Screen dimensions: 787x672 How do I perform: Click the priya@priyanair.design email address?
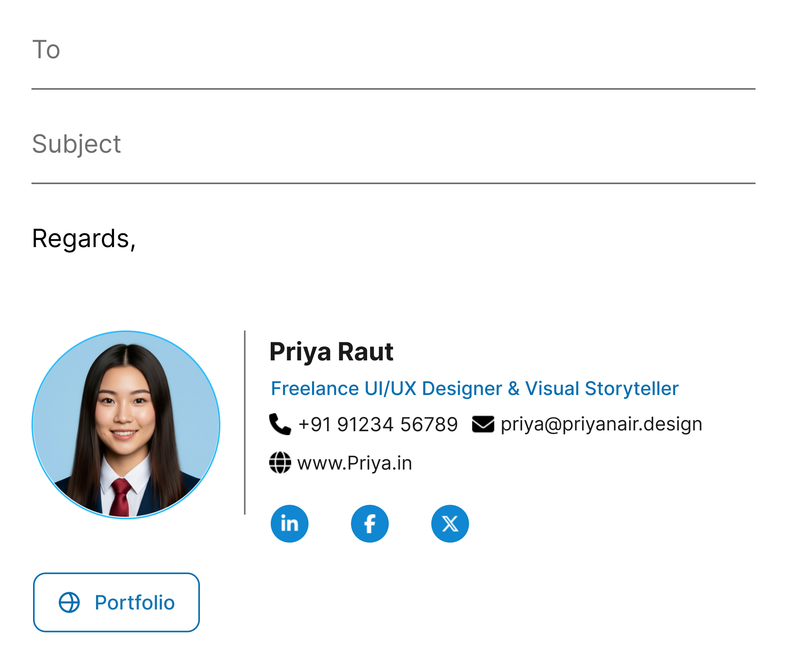click(x=602, y=424)
